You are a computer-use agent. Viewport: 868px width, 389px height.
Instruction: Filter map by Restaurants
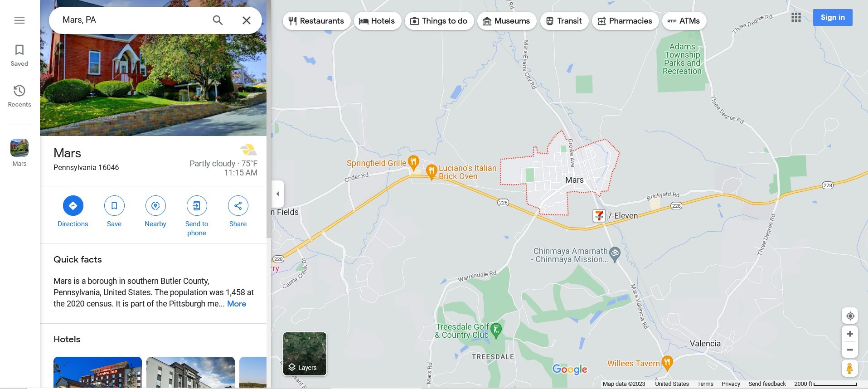[316, 21]
